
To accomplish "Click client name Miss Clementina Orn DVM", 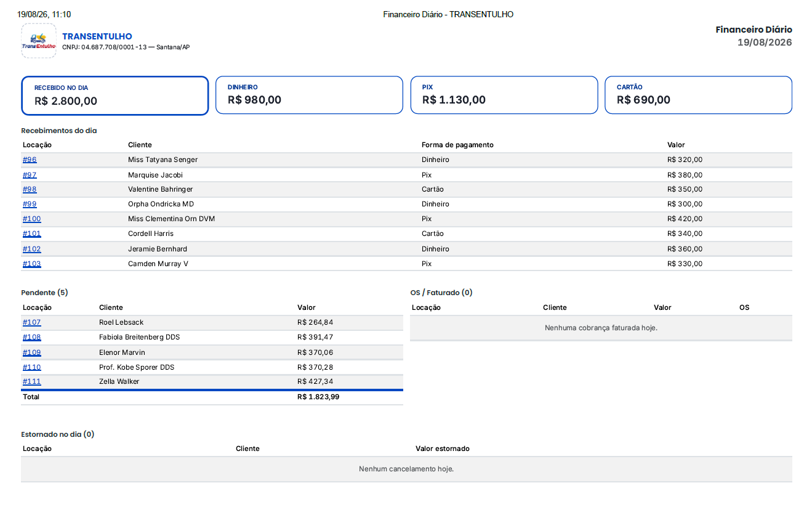I will pyautogui.click(x=172, y=219).
